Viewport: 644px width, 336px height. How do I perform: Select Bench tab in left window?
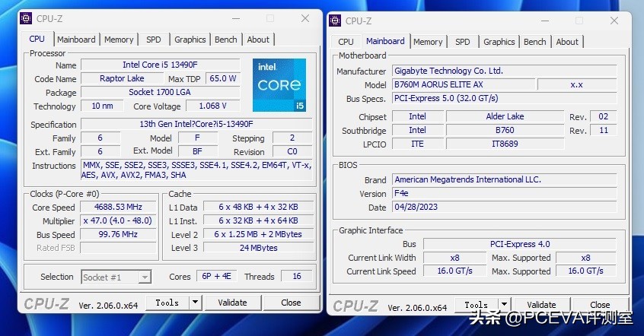pyautogui.click(x=226, y=40)
